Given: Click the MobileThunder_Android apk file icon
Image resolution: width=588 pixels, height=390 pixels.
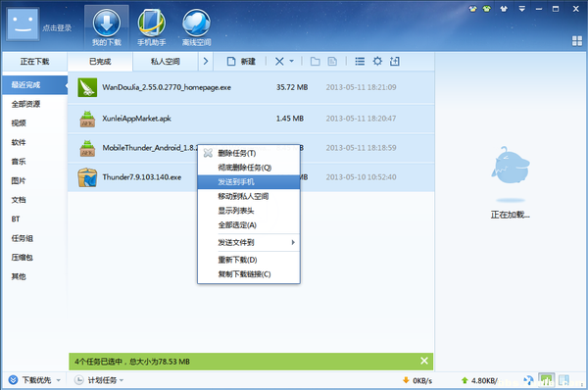Looking at the screenshot, I should coord(87,148).
